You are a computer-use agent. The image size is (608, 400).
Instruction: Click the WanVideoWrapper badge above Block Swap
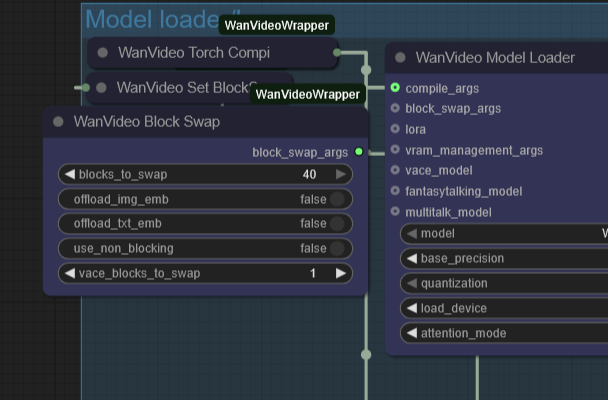[307, 94]
